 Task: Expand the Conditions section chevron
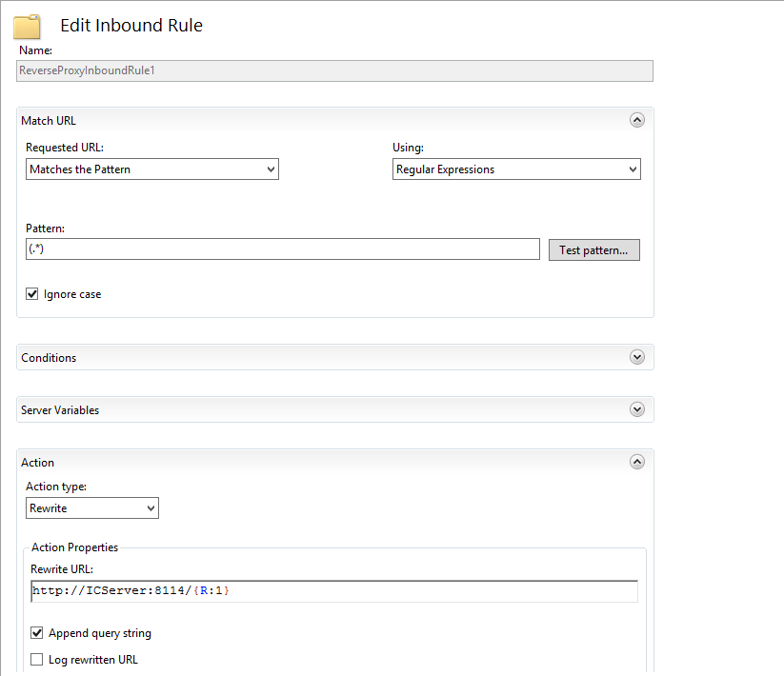coord(637,357)
